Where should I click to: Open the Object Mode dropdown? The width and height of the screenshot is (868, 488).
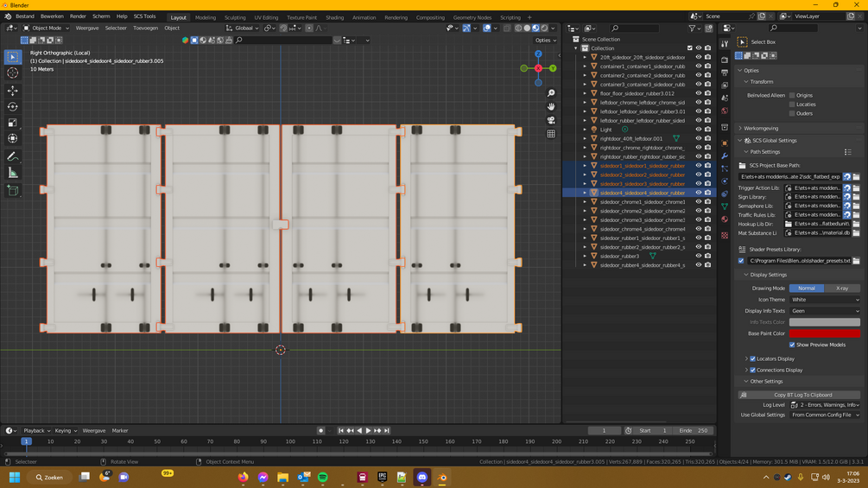click(x=47, y=28)
